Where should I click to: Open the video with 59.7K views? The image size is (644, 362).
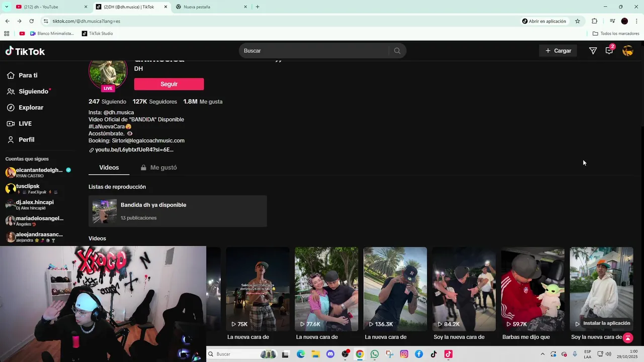click(533, 289)
